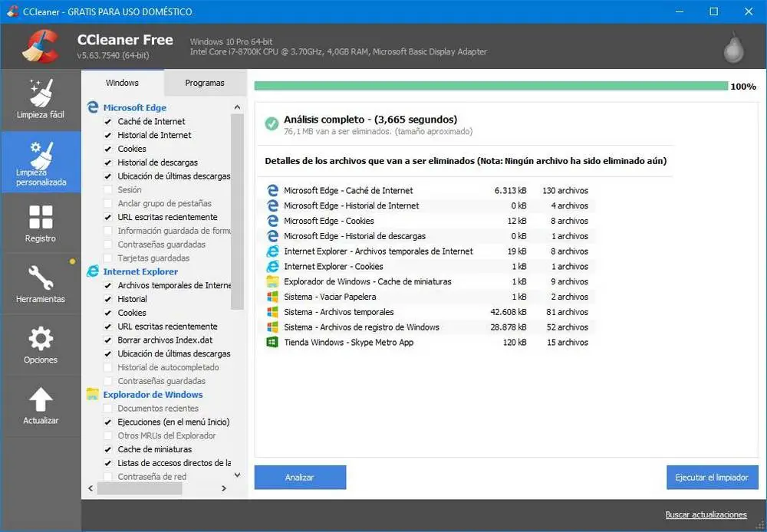This screenshot has width=767, height=532.
Task: Select Tienda Windows - Skype Metro App row
Action: (x=426, y=343)
